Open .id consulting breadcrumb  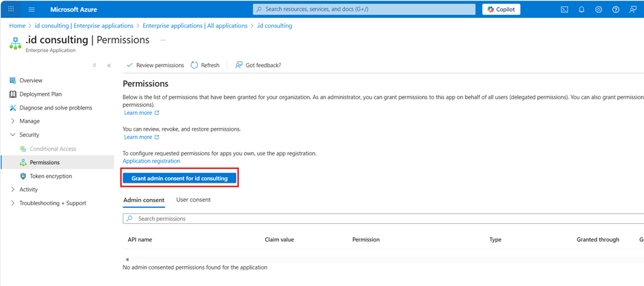pos(274,25)
